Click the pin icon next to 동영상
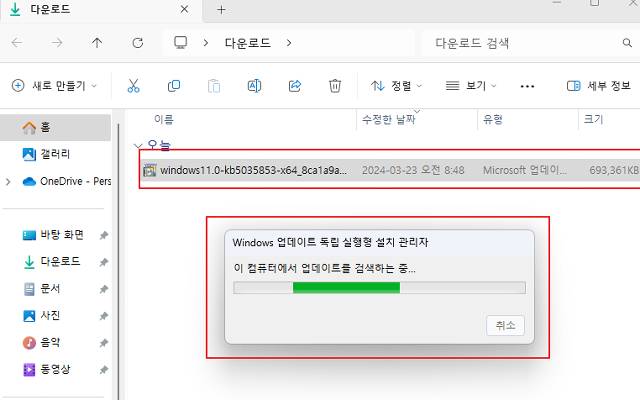The height and width of the screenshot is (400, 640). 104,370
